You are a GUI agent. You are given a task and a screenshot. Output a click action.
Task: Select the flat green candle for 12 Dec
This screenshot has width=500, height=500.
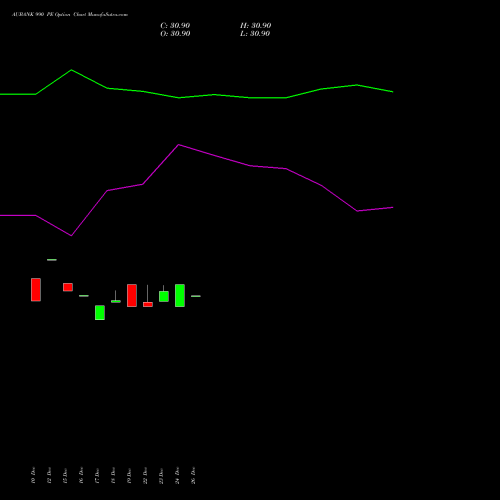(x=52, y=260)
